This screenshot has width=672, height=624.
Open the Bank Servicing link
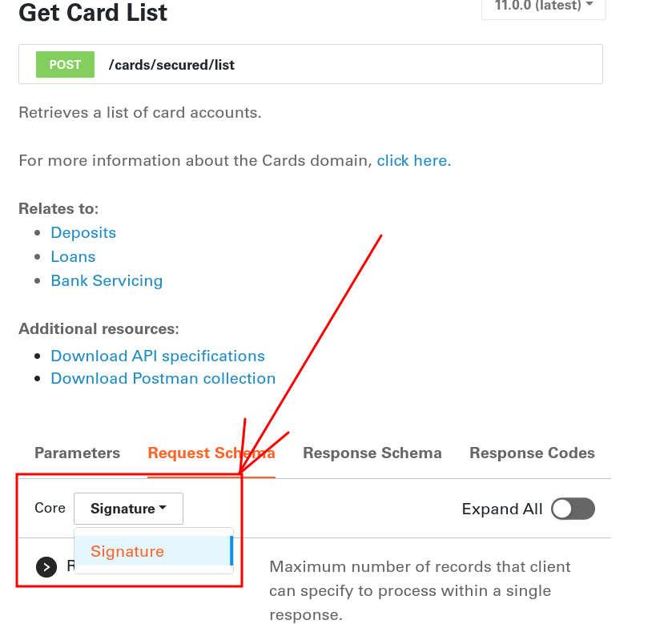coord(107,280)
